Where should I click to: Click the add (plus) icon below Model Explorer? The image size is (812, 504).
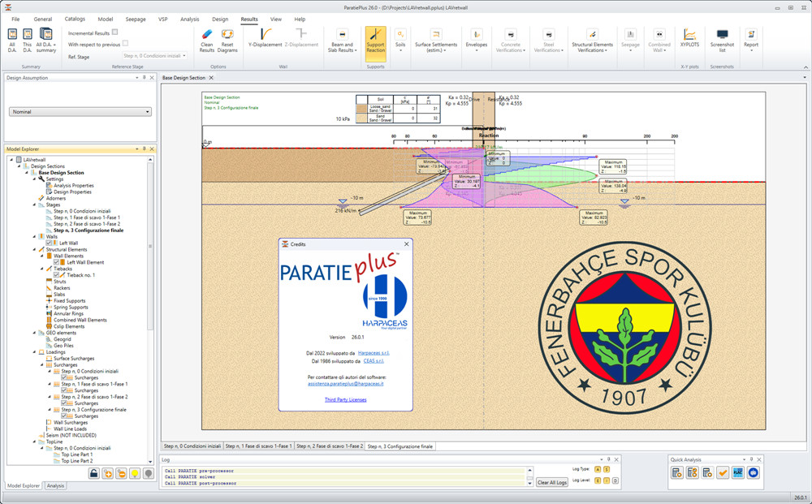tap(107, 473)
